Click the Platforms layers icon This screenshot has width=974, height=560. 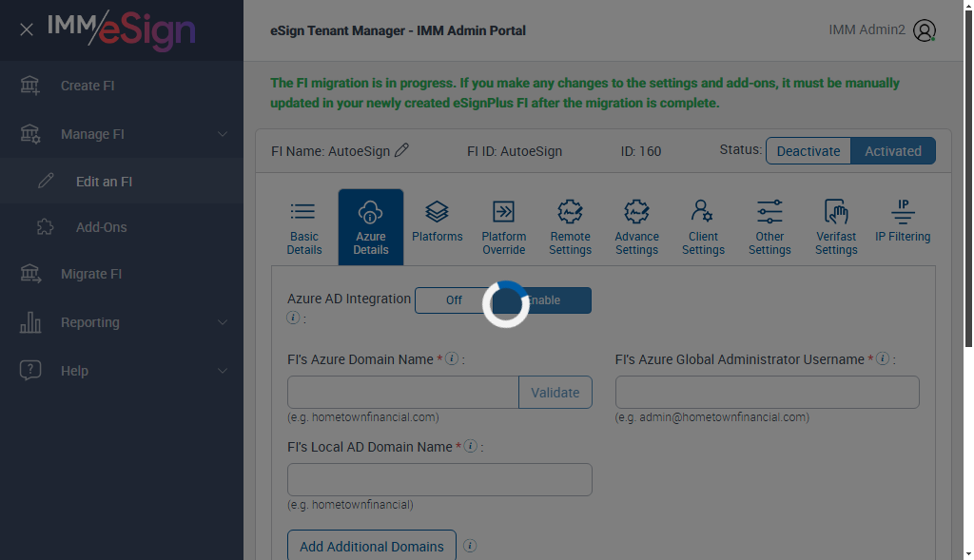click(437, 212)
